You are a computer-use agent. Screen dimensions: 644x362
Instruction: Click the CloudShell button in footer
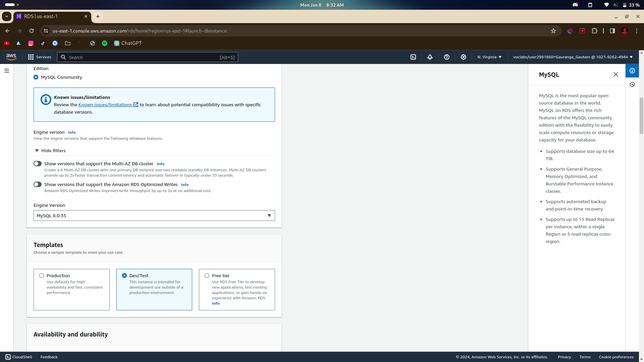click(19, 357)
